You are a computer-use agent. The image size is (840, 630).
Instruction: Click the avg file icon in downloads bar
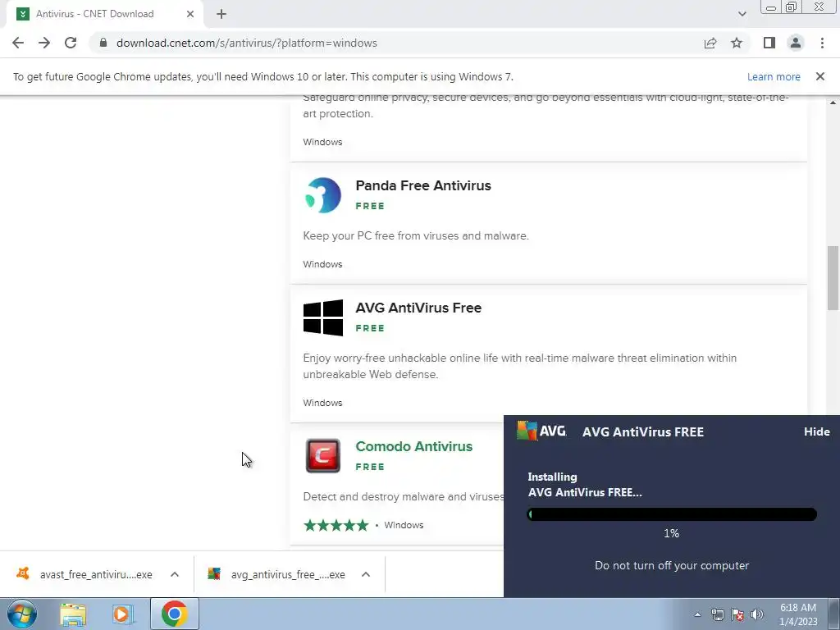click(x=214, y=573)
